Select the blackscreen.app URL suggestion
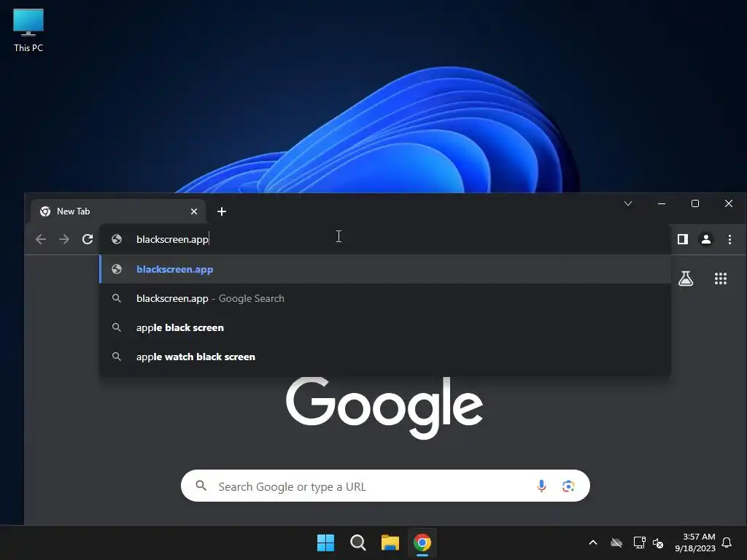This screenshot has width=747, height=560. tap(385, 269)
